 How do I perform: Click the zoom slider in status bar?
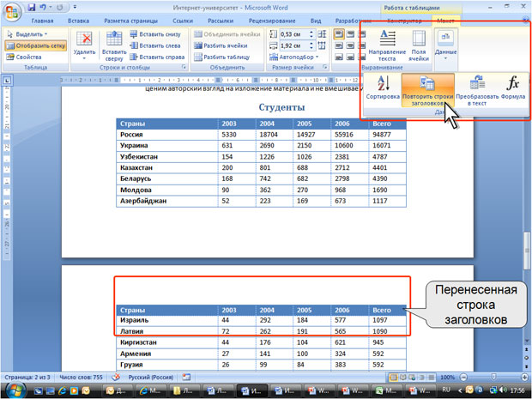pyautogui.click(x=493, y=378)
